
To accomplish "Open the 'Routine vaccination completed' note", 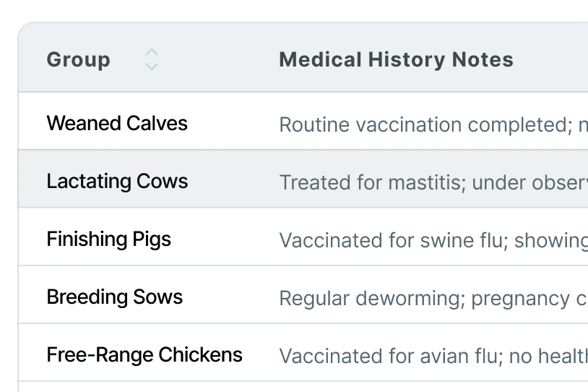I will click(433, 124).
